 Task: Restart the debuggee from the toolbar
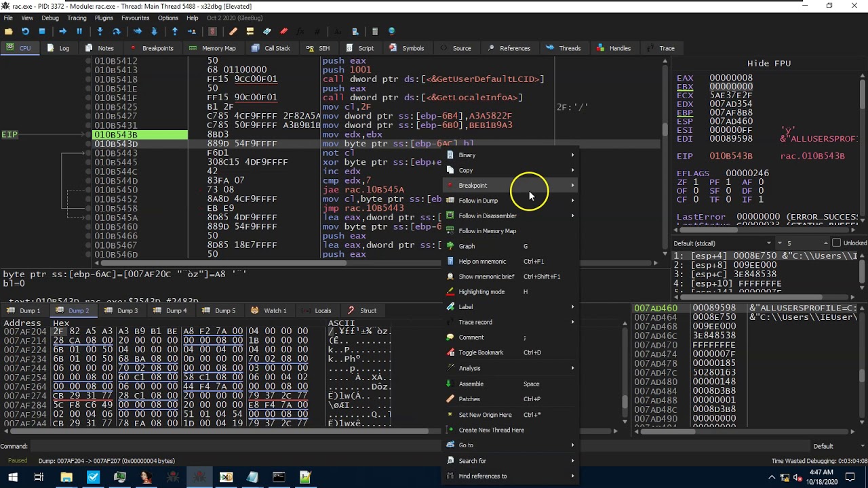click(x=25, y=31)
